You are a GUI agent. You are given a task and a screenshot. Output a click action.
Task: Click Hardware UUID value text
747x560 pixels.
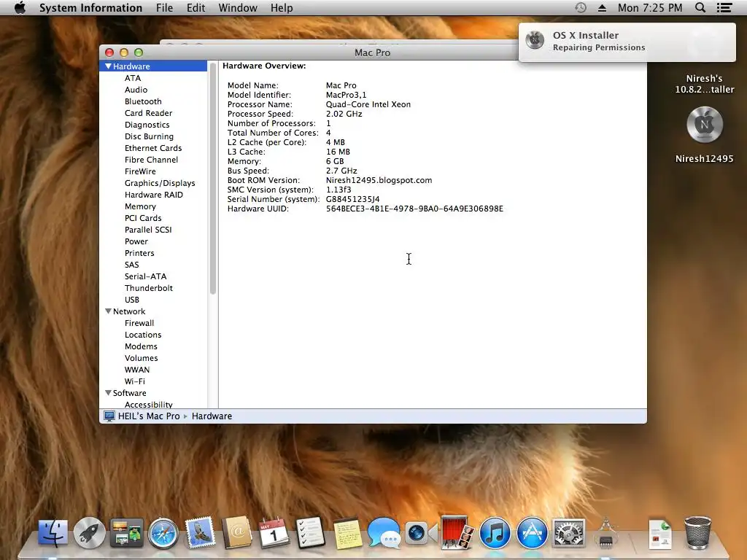414,209
